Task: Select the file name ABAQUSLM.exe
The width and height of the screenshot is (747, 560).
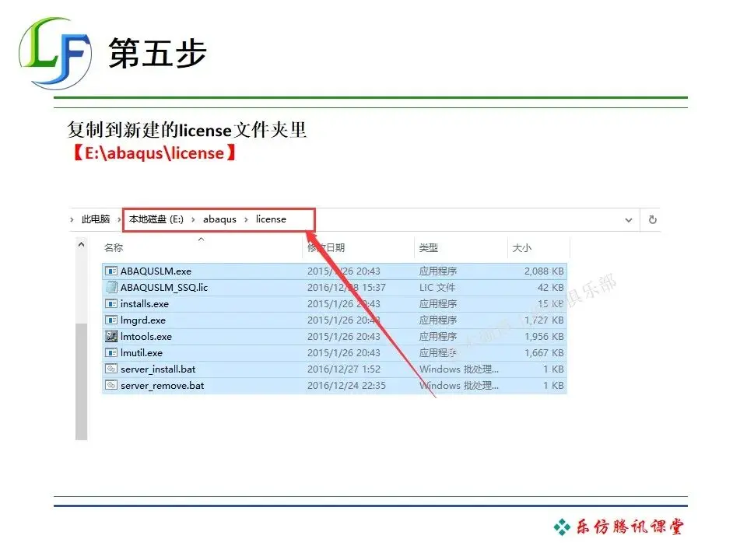Action: [156, 271]
